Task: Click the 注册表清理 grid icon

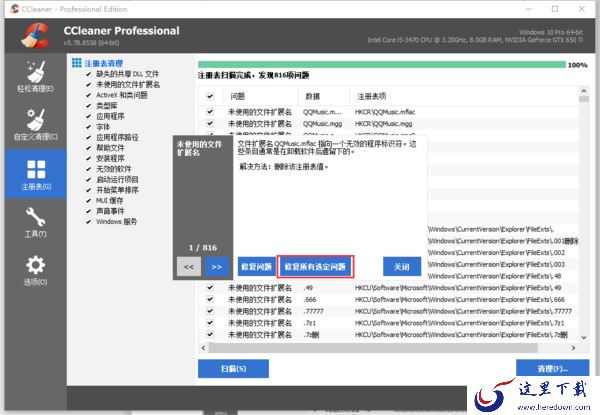Action: [x=77, y=63]
